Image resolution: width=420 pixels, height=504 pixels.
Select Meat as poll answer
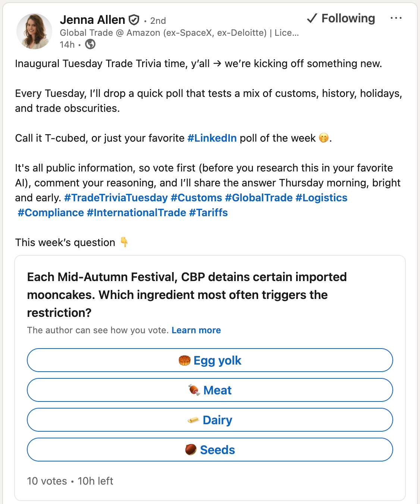(x=210, y=390)
